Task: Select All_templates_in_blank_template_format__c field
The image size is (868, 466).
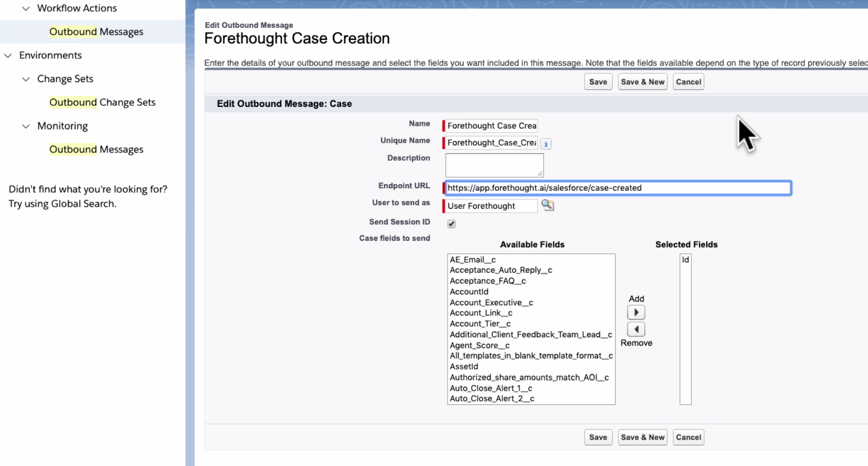Action: [531, 356]
